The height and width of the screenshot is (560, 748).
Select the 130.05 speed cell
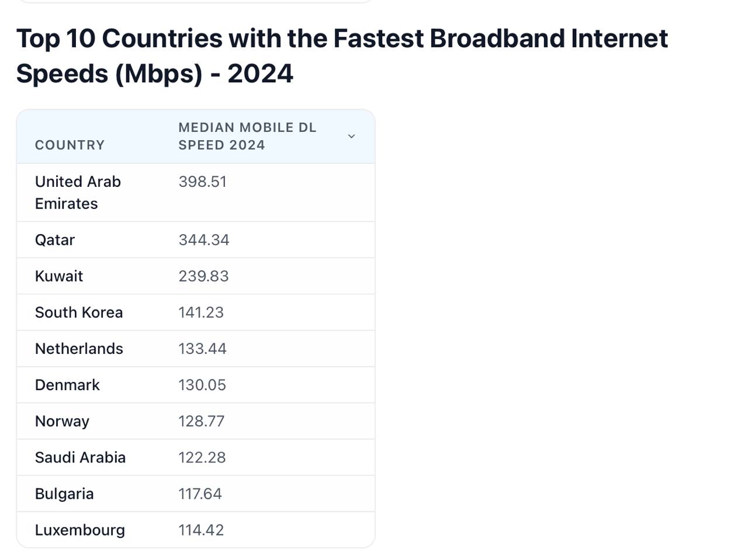[x=202, y=385]
